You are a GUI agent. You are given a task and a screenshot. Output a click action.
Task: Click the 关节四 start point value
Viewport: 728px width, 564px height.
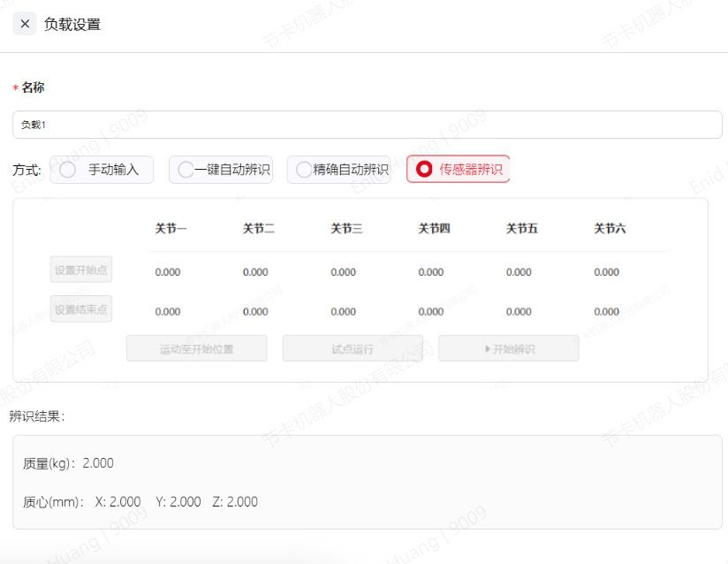coord(431,272)
